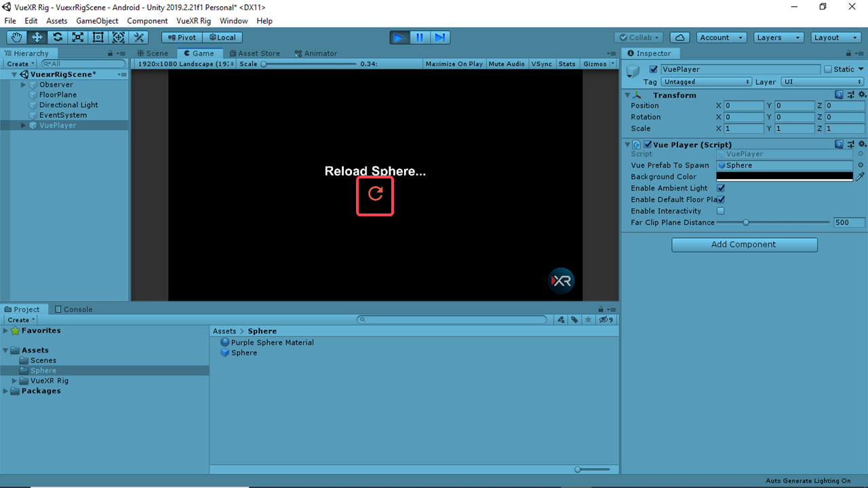The image size is (868, 488).
Task: Open the Collab button
Action: point(639,37)
